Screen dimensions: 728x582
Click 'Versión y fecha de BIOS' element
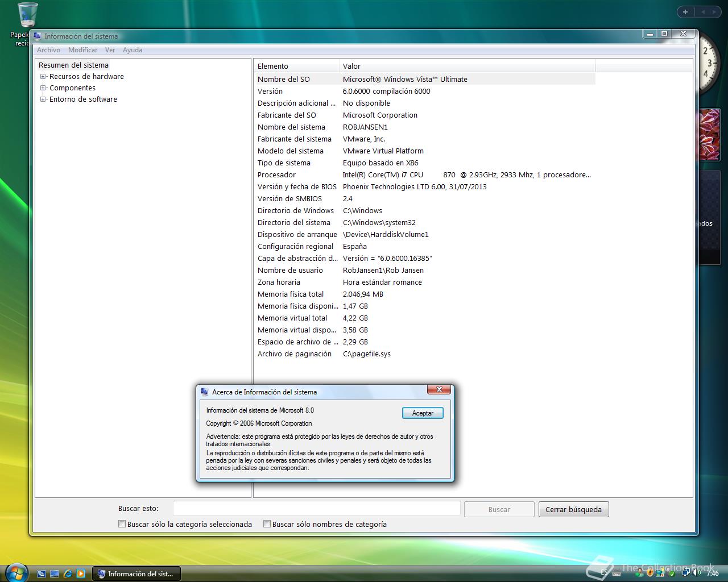297,186
